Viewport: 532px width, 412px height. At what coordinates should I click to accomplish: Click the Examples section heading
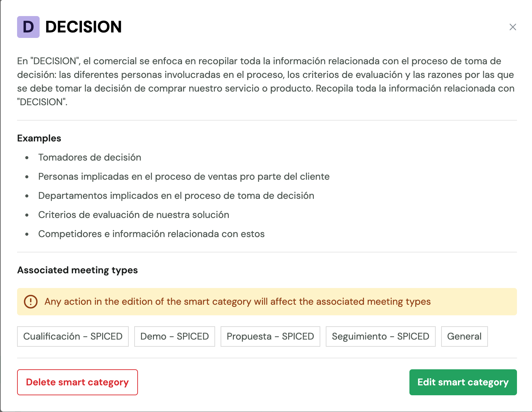(x=39, y=138)
